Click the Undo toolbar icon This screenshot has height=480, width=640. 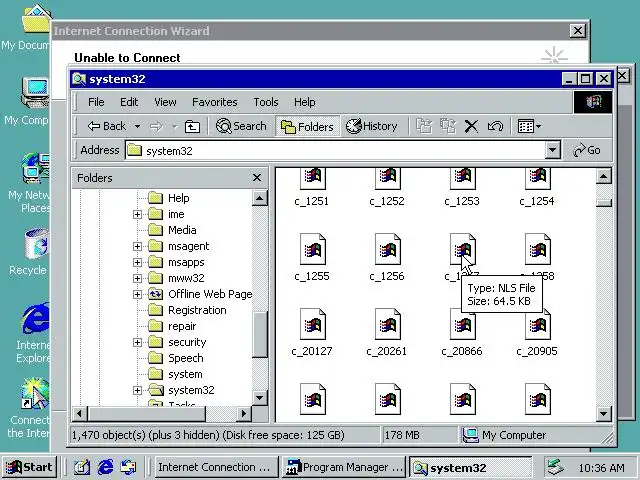tap(495, 127)
